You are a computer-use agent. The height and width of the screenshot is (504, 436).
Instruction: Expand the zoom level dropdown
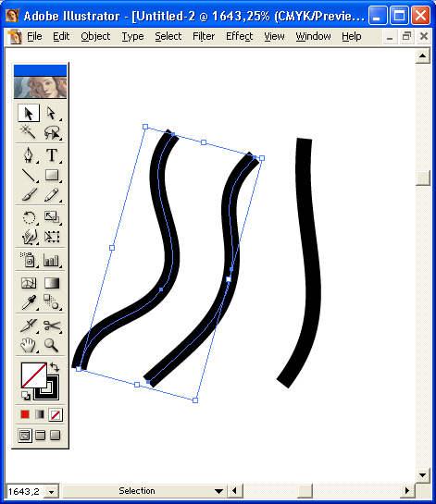tap(51, 491)
